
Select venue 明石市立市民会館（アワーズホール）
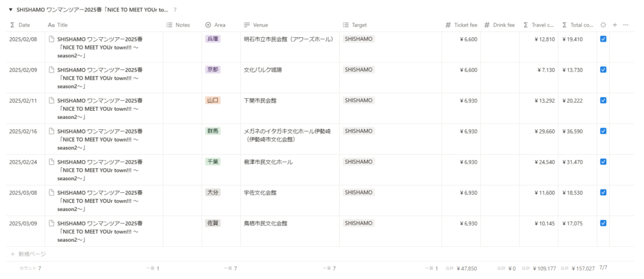[x=288, y=40]
